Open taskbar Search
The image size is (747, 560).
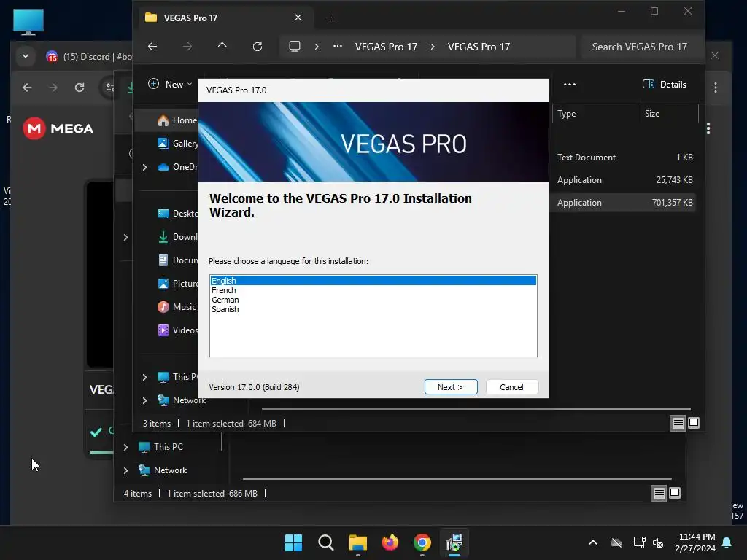tap(326, 542)
